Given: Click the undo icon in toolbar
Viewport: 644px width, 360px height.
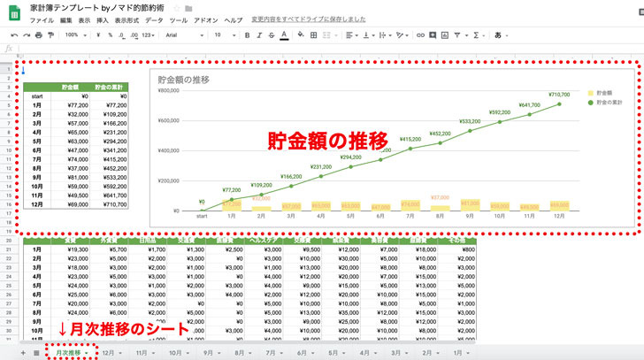Looking at the screenshot, I should (15, 35).
